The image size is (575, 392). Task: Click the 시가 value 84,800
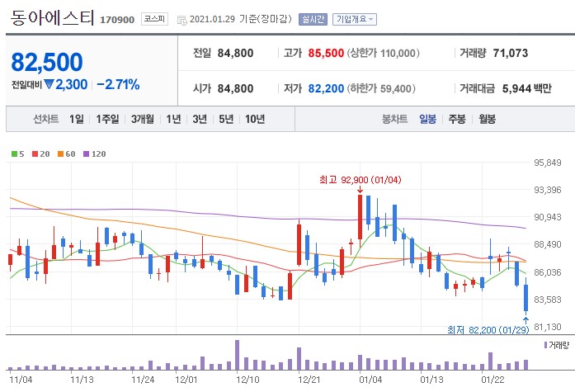pyautogui.click(x=235, y=88)
